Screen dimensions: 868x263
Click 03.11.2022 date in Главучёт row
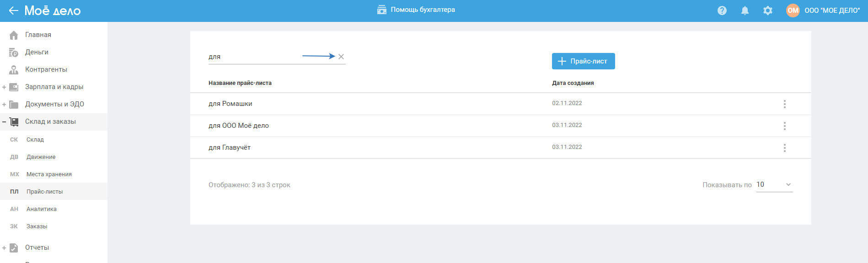(567, 147)
